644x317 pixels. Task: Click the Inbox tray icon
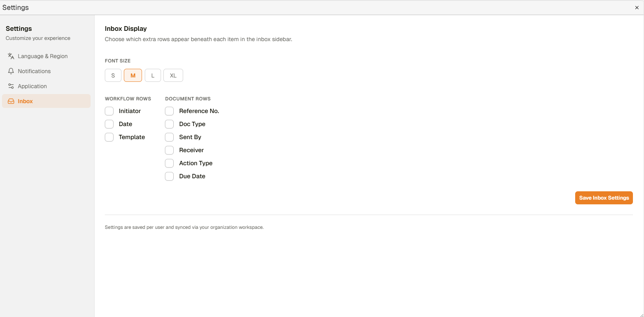point(11,101)
